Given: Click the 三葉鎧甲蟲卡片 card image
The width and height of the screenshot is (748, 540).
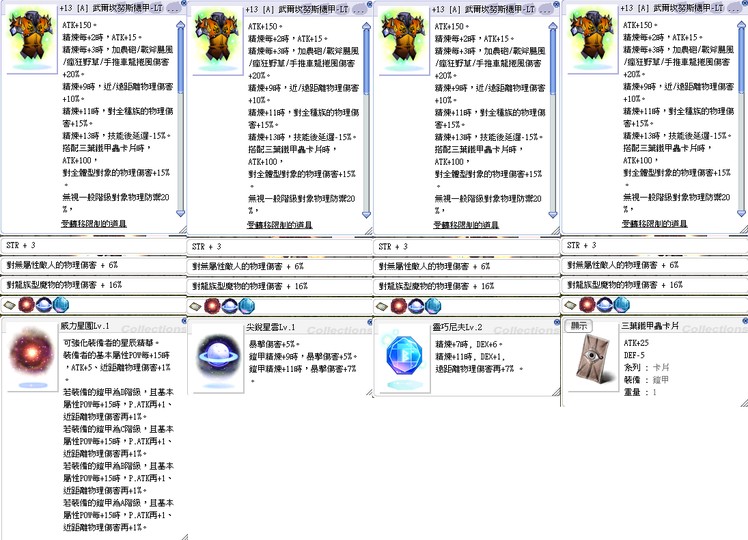Looking at the screenshot, I should [591, 360].
